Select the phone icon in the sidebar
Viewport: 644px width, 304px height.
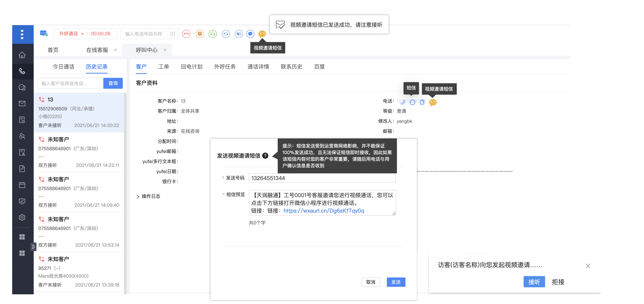[22, 71]
